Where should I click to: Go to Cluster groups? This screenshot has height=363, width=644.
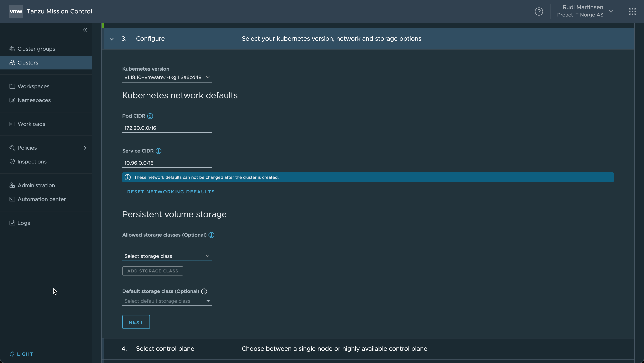click(36, 49)
